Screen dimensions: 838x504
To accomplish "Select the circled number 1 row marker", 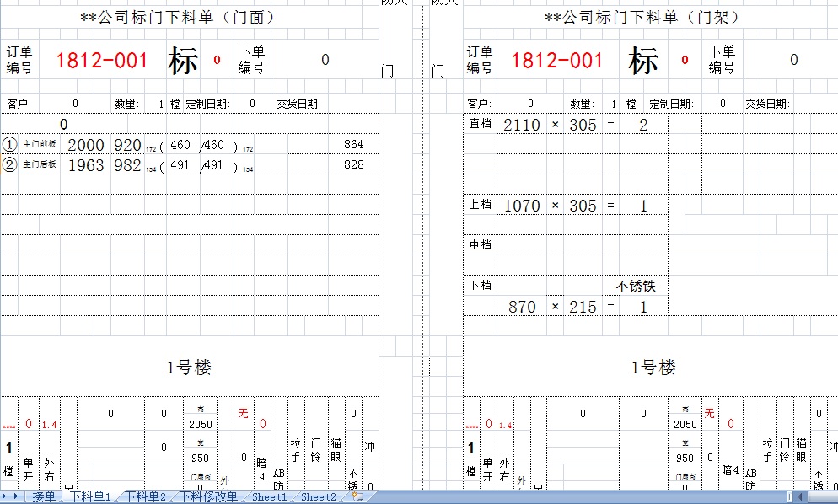I will [x=10, y=145].
